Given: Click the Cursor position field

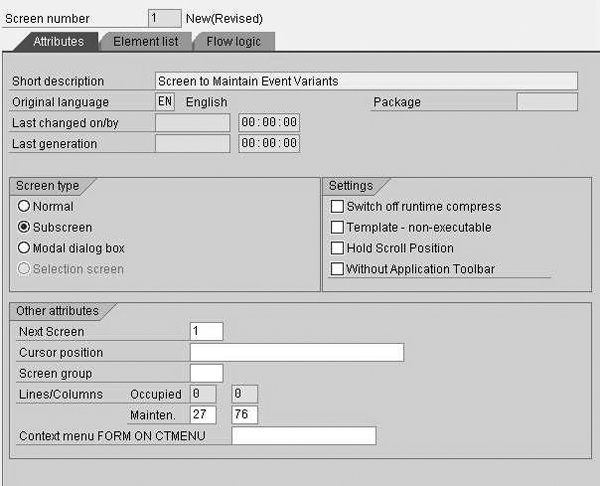Looking at the screenshot, I should pyautogui.click(x=296, y=352).
